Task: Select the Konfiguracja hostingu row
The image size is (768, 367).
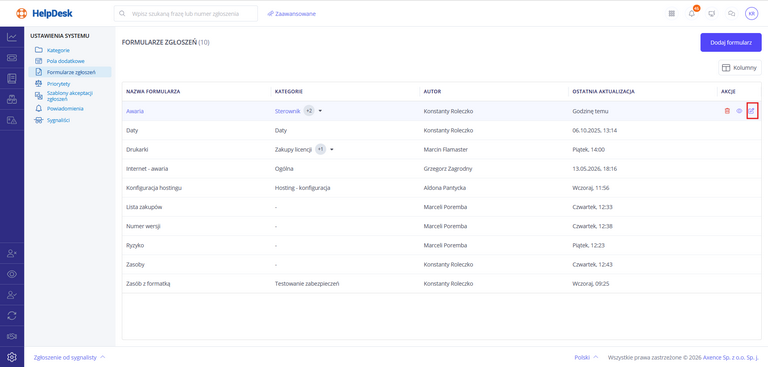Action: tap(442, 188)
